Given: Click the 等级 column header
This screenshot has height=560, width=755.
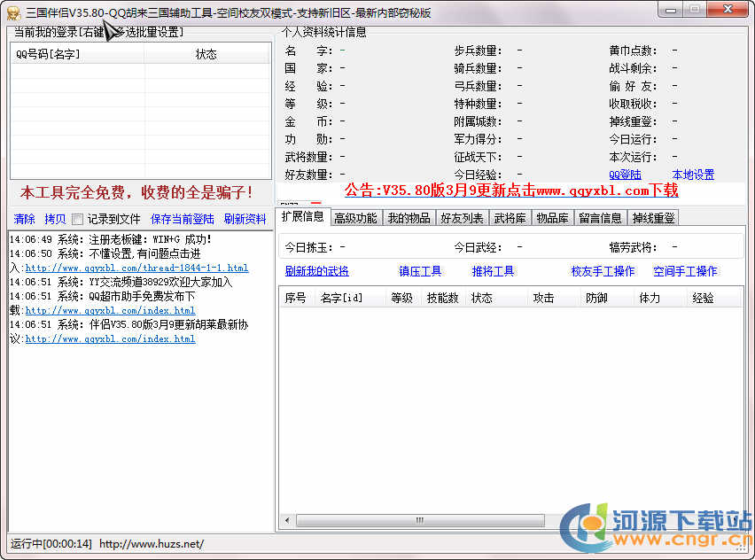Looking at the screenshot, I should coord(402,298).
